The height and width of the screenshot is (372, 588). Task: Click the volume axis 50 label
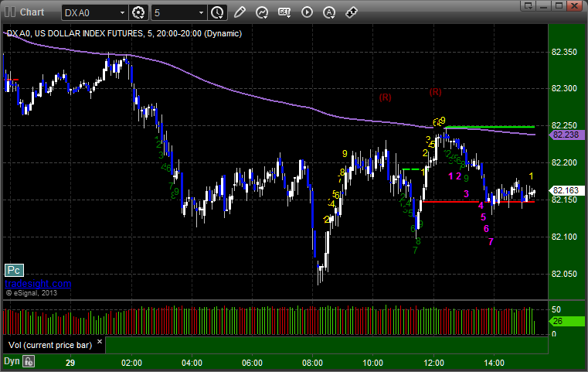[556, 309]
